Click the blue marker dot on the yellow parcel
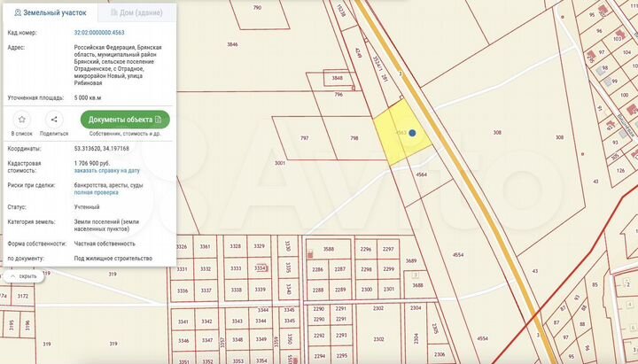This screenshot has width=638, height=364. (x=412, y=133)
